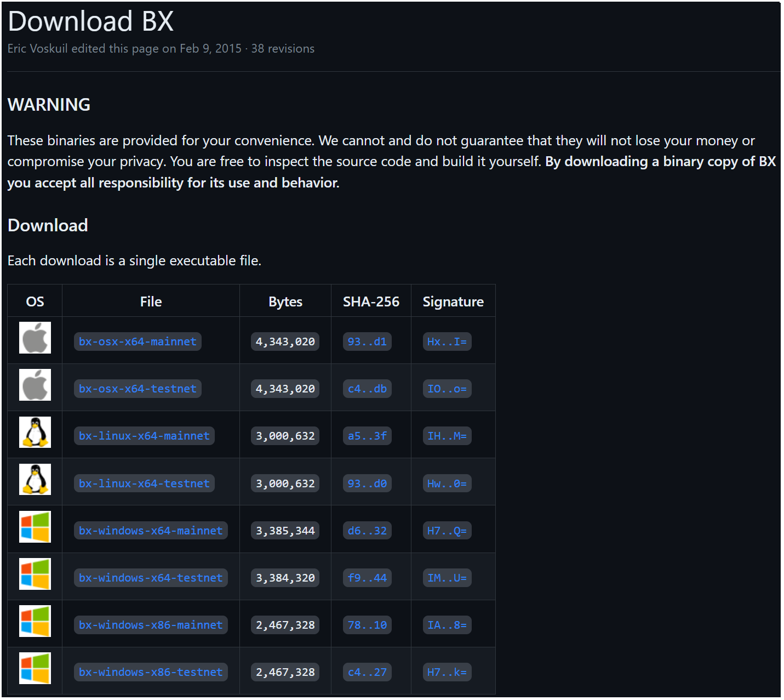Viewport: 784px width, 700px height.
Task: Click the SHA-256 column header
Action: (371, 301)
